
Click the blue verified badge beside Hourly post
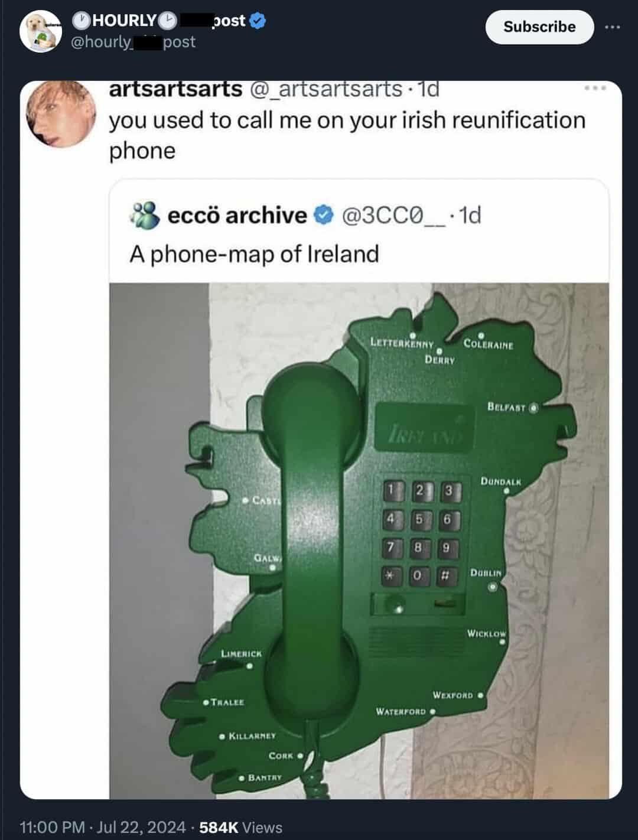click(x=257, y=21)
